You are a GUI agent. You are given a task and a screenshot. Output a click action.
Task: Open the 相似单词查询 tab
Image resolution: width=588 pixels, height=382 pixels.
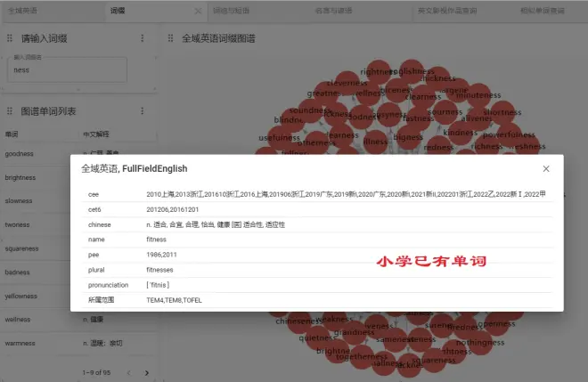(543, 12)
